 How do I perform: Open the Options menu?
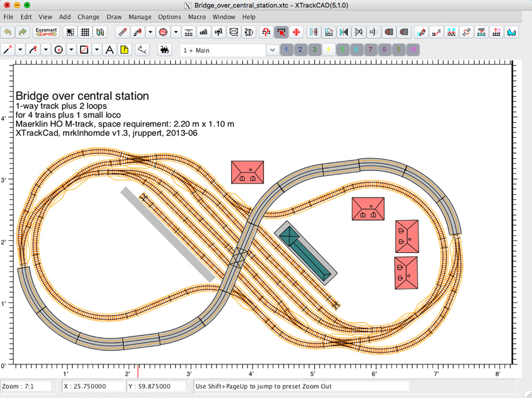point(169,16)
